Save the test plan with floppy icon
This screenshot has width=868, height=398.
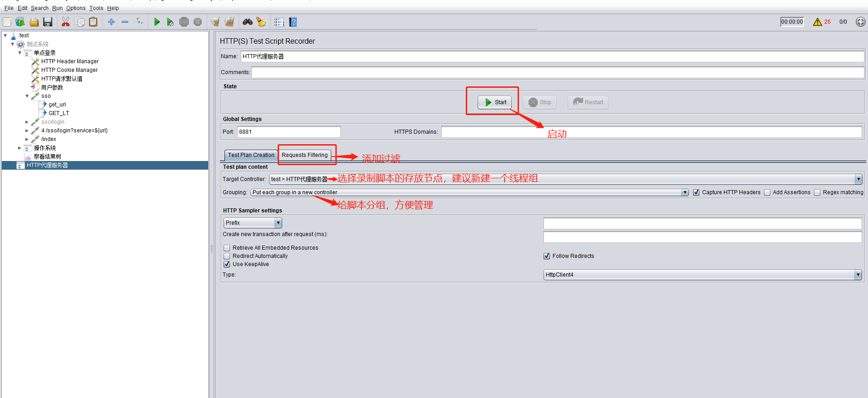(48, 22)
